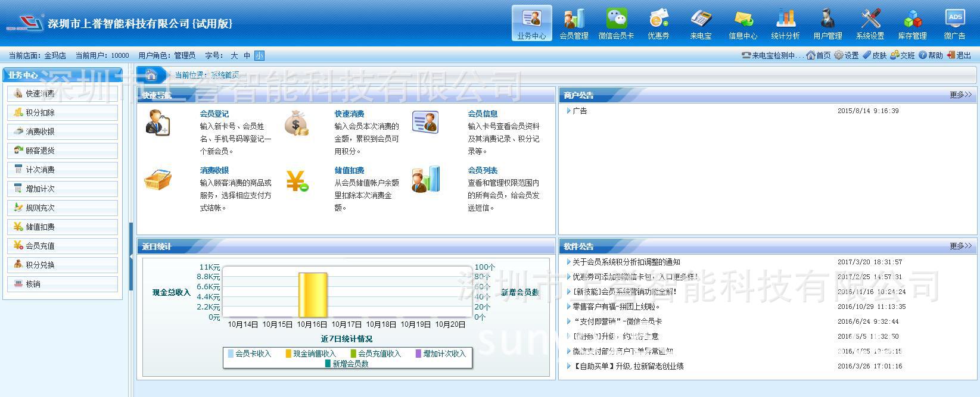The image size is (980, 397).
Task: Collapse the left sidebar with splitter arrow
Action: pyautogui.click(x=131, y=257)
